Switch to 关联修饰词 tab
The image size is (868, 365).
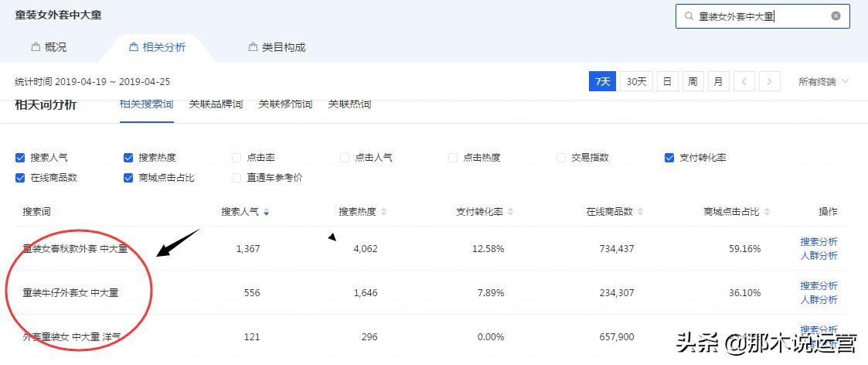[286, 104]
